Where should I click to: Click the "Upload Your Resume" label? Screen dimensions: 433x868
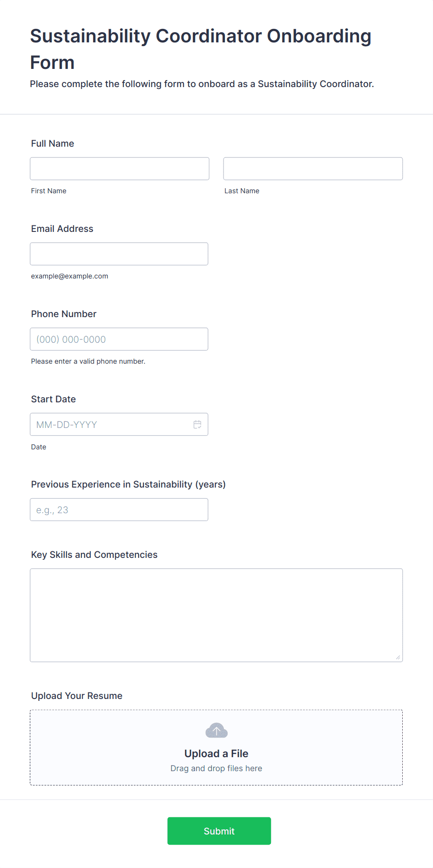[x=77, y=696]
